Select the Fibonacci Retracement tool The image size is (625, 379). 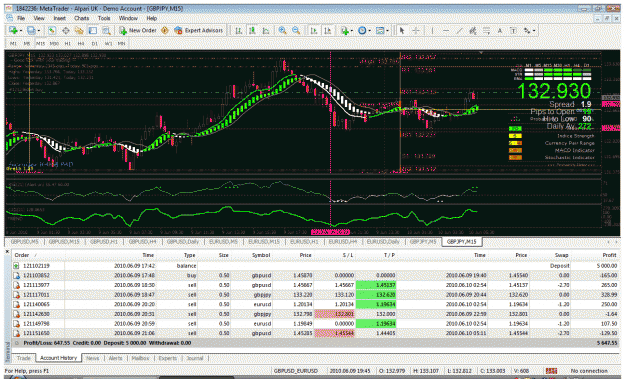click(x=486, y=31)
